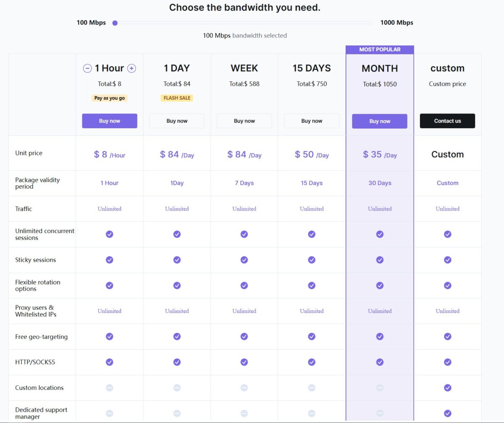The height and width of the screenshot is (423, 504).
Task: Click the 15 Days validity period
Action: coord(312,183)
